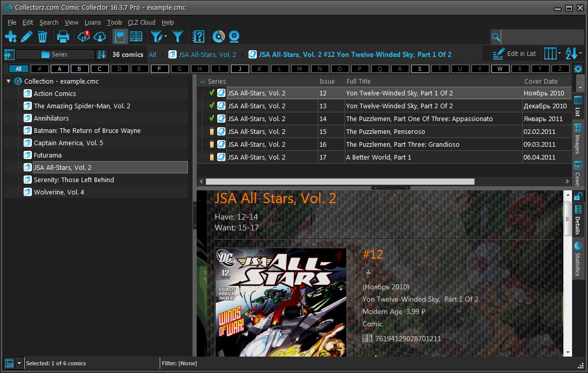Click the CLZ Cloud sync icon with alert
The image size is (588, 373).
tap(84, 37)
